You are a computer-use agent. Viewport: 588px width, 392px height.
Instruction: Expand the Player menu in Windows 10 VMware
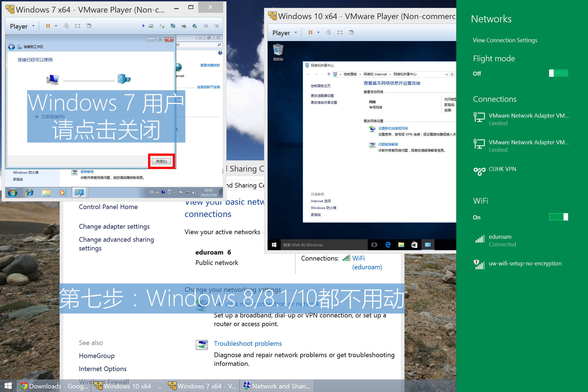(285, 33)
